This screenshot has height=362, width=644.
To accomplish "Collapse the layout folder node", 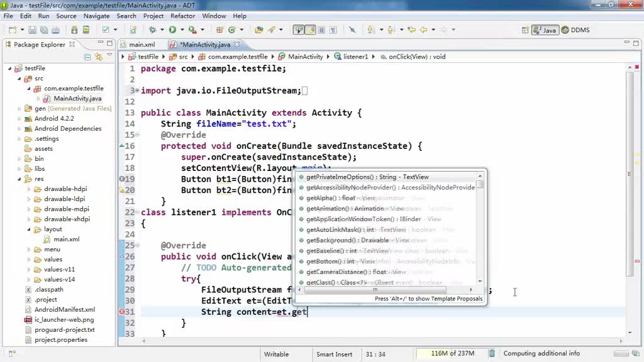I will point(29,229).
